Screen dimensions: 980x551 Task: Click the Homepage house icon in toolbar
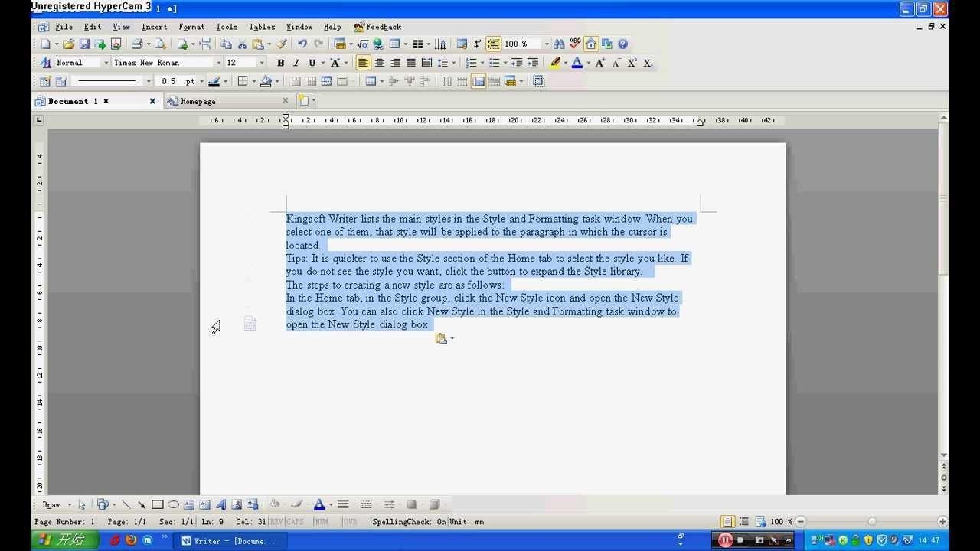[591, 44]
